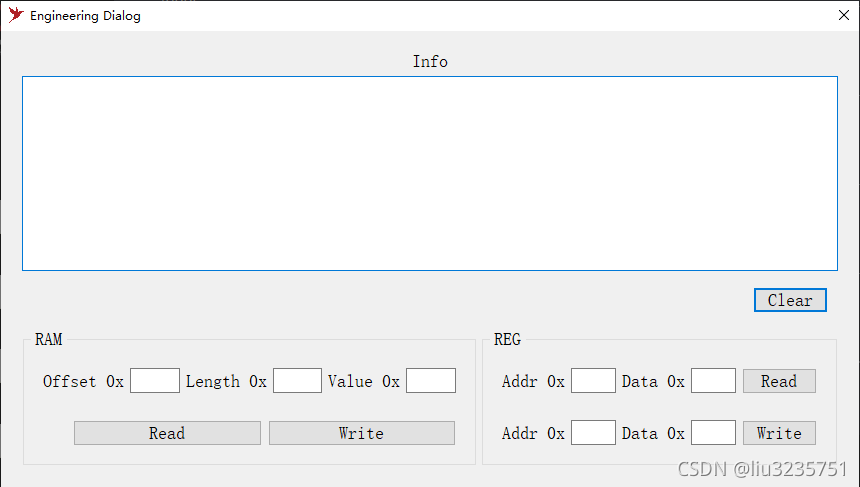This screenshot has width=860, height=487.
Task: Select Data field in REG Write row
Action: pyautogui.click(x=713, y=433)
